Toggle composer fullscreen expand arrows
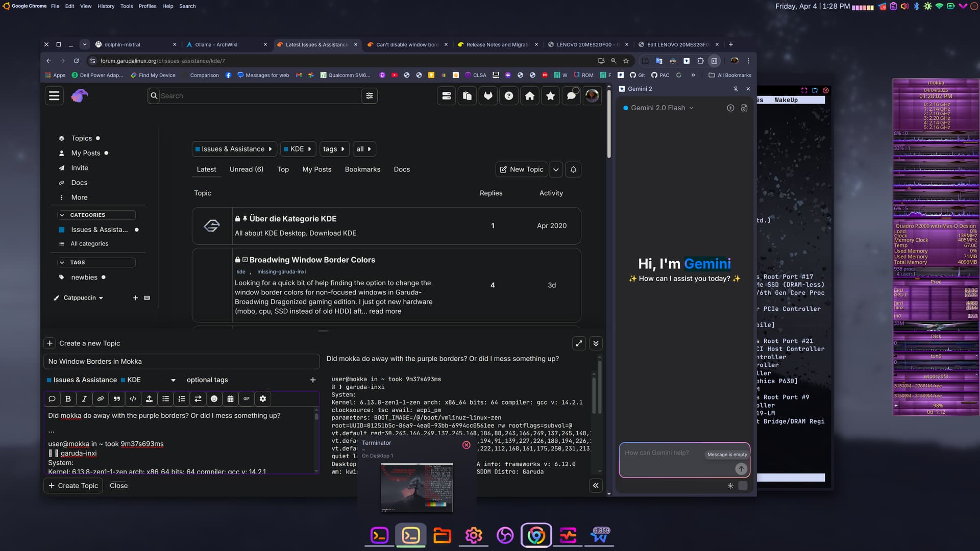Screen dimensions: 980x551 [x=579, y=343]
